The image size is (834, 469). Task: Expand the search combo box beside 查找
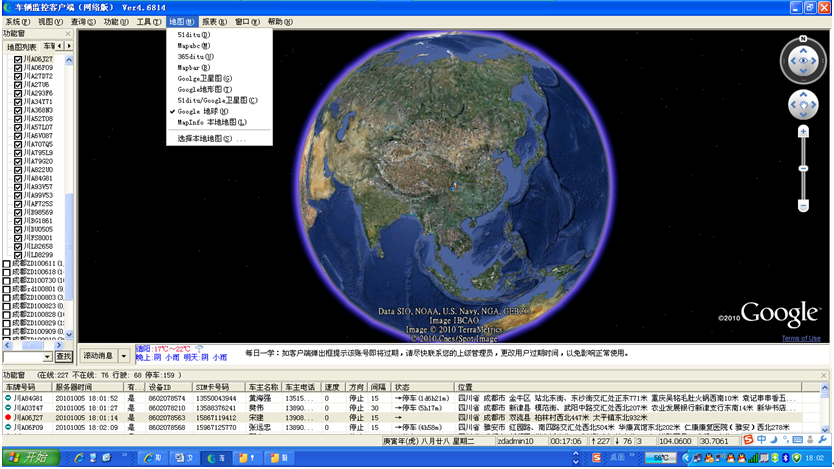[x=47, y=356]
